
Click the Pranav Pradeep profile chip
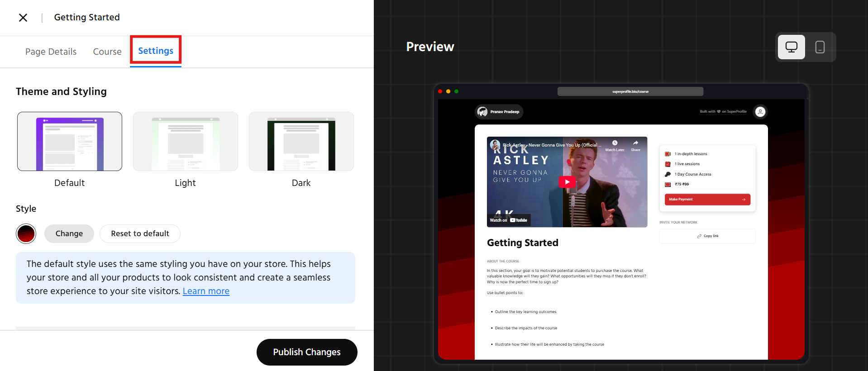pos(499,112)
